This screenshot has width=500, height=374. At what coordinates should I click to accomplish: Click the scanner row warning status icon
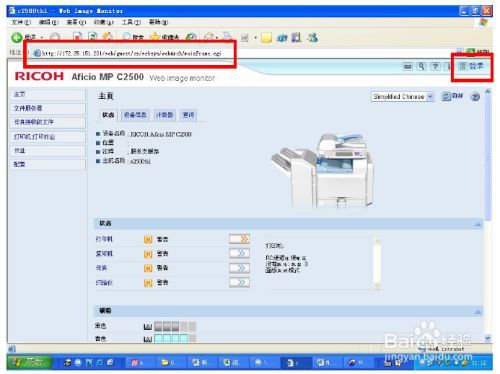click(148, 283)
